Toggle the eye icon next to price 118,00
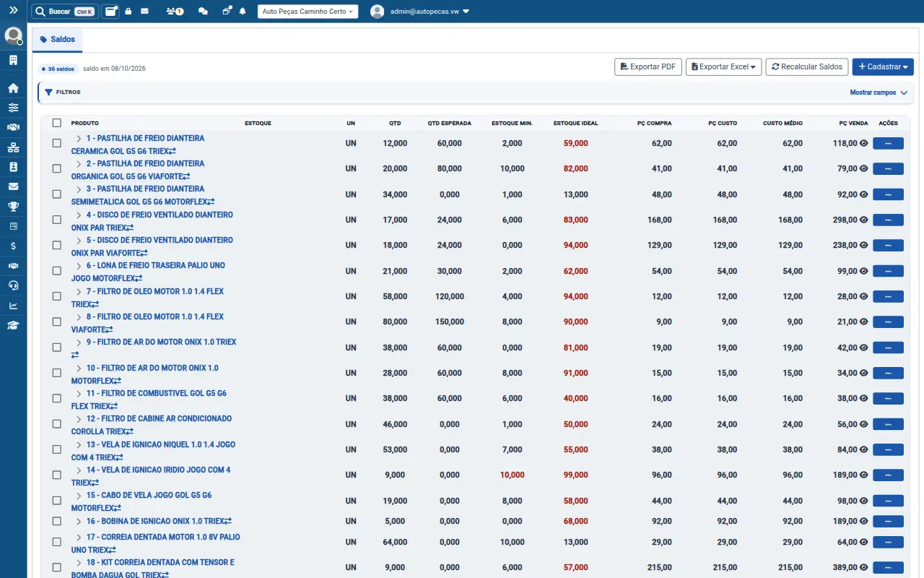 [863, 144]
